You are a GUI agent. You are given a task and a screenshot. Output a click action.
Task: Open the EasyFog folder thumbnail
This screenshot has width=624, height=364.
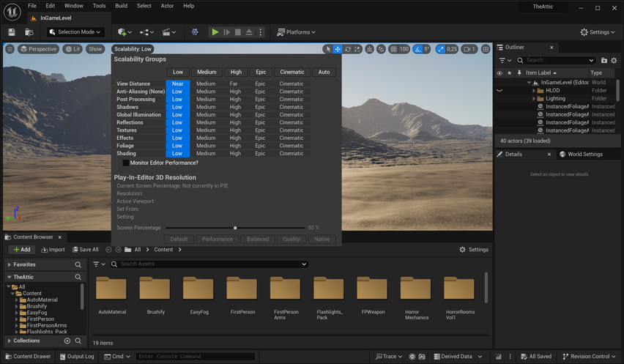tap(198, 289)
